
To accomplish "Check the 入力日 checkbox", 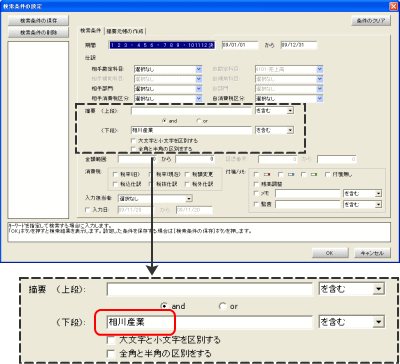I will [x=88, y=210].
